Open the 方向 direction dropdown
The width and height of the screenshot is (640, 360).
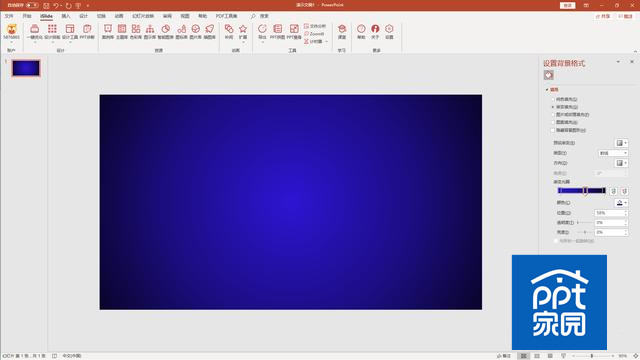(622, 163)
